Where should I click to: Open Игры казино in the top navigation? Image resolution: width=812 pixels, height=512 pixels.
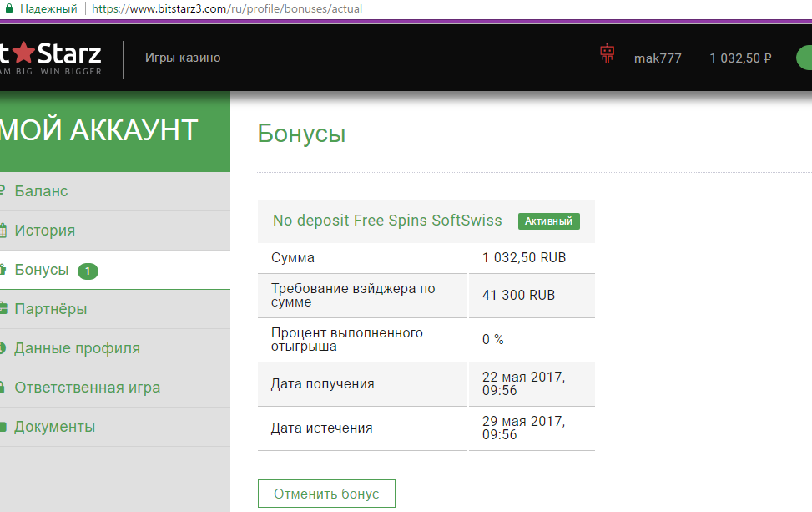[x=183, y=58]
